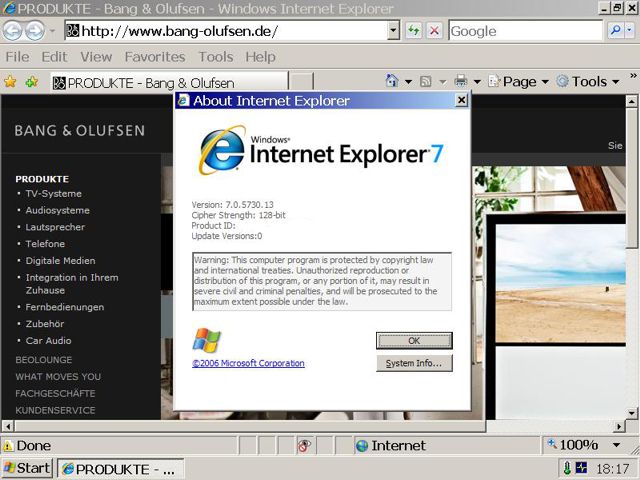Expand the Feeds dropdown arrow

point(442,82)
